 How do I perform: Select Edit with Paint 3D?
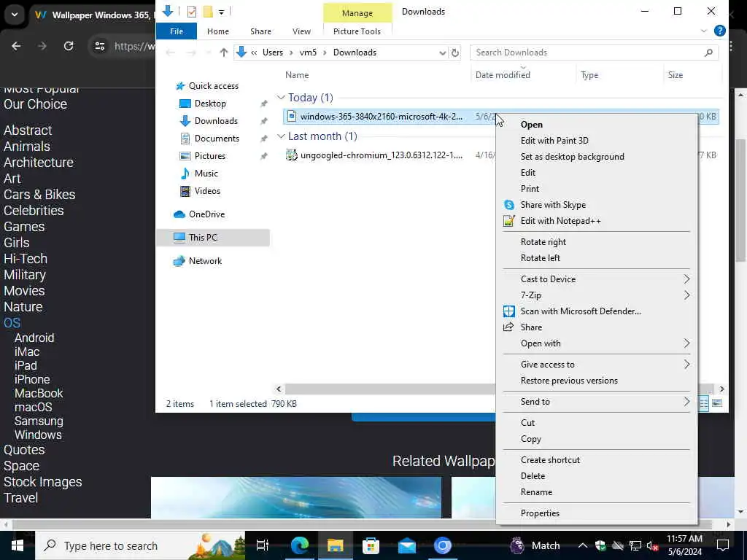(554, 141)
